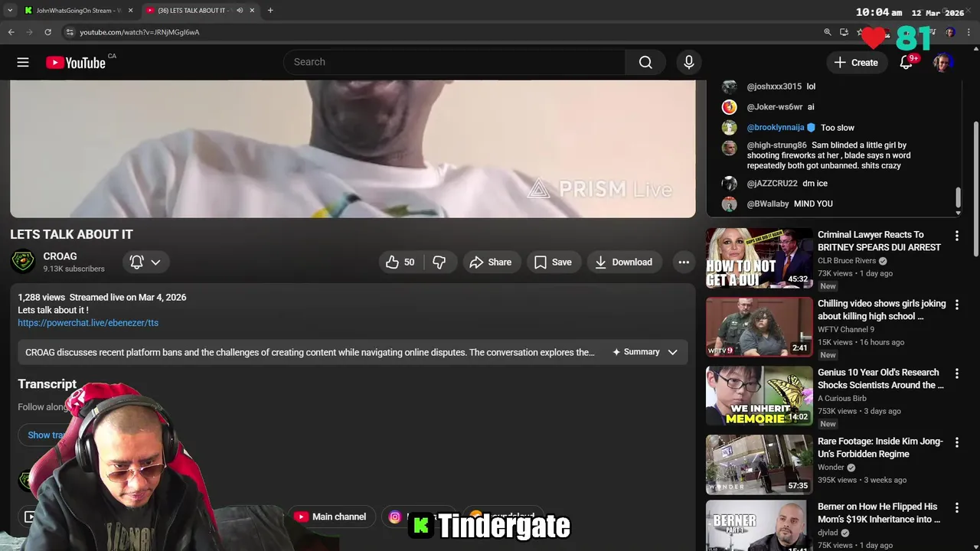Open subscription notification bell dropdown
Image resolution: width=980 pixels, height=551 pixels.
pyautogui.click(x=145, y=262)
